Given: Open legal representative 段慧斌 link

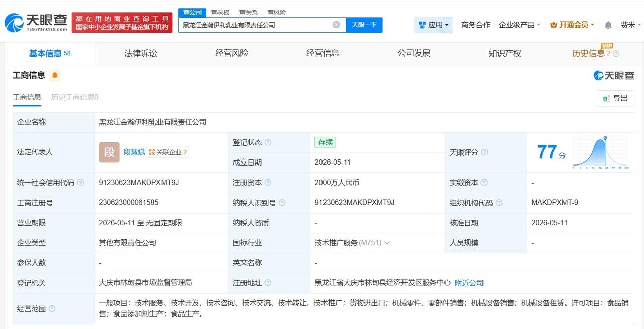Looking at the screenshot, I should (x=134, y=152).
